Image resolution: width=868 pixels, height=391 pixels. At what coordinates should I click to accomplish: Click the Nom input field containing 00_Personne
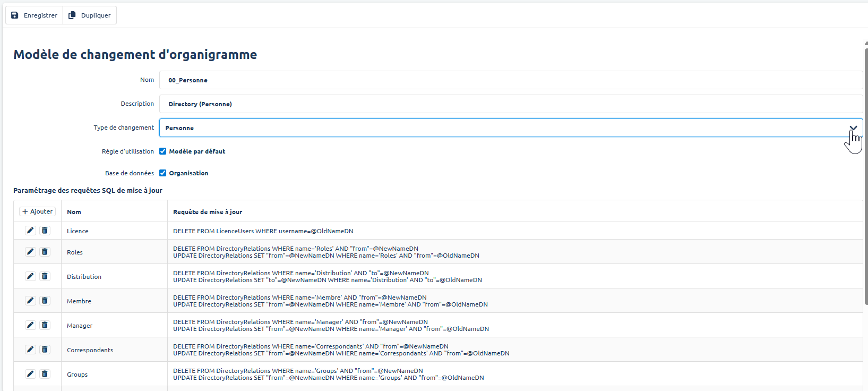pos(510,80)
